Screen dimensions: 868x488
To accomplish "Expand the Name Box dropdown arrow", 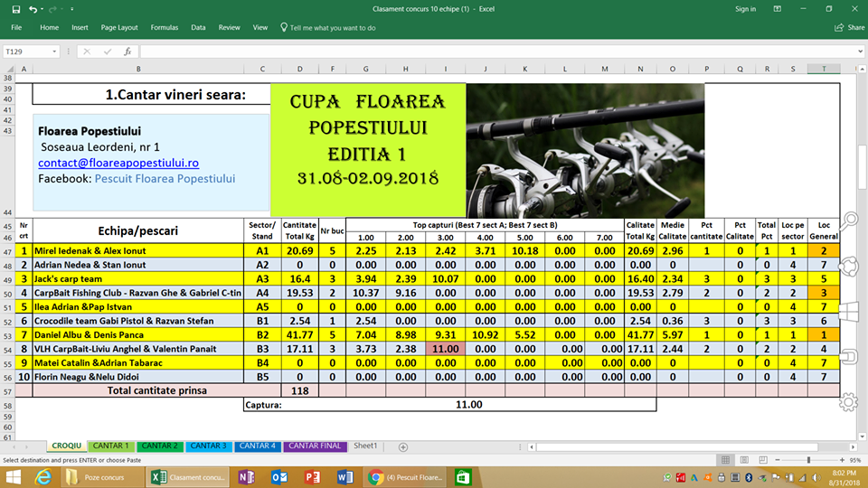I will click(x=54, y=52).
